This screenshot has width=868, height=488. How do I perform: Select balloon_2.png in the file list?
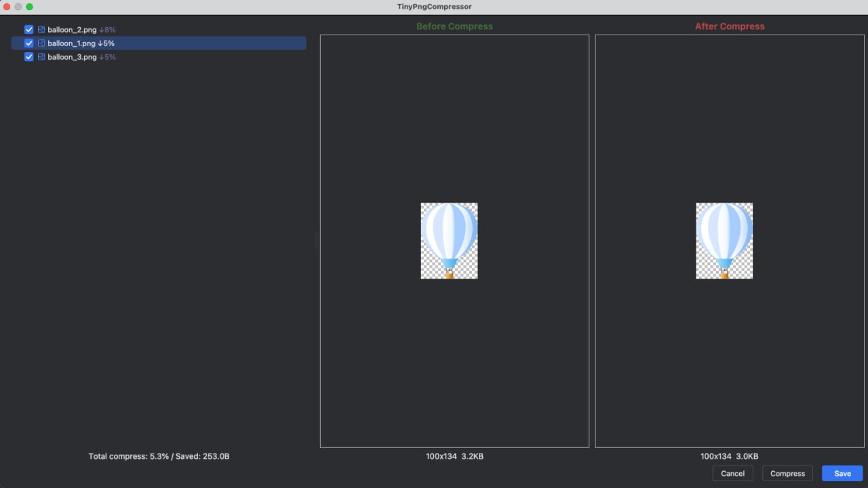159,30
